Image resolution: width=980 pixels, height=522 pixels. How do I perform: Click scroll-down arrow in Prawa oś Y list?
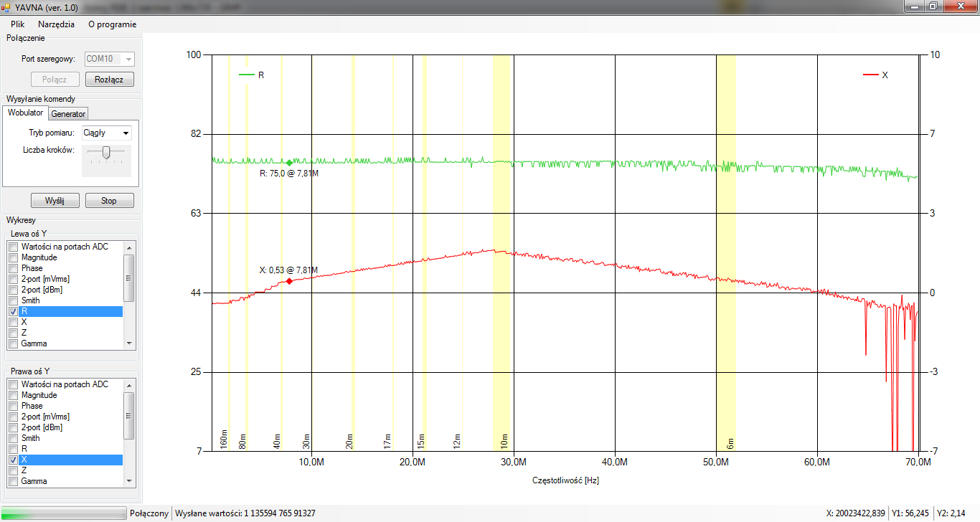click(129, 481)
